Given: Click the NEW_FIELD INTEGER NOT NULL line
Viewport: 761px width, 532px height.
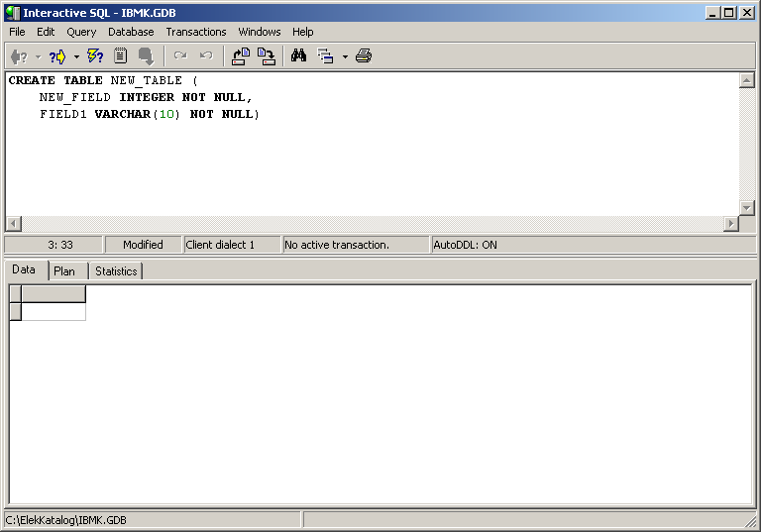Looking at the screenshot, I should (x=146, y=97).
